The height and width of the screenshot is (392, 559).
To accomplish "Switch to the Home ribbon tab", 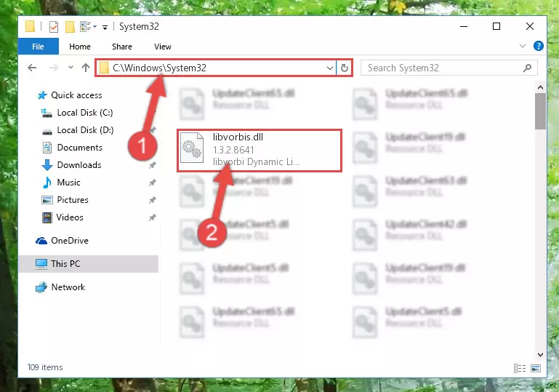I will coord(80,47).
